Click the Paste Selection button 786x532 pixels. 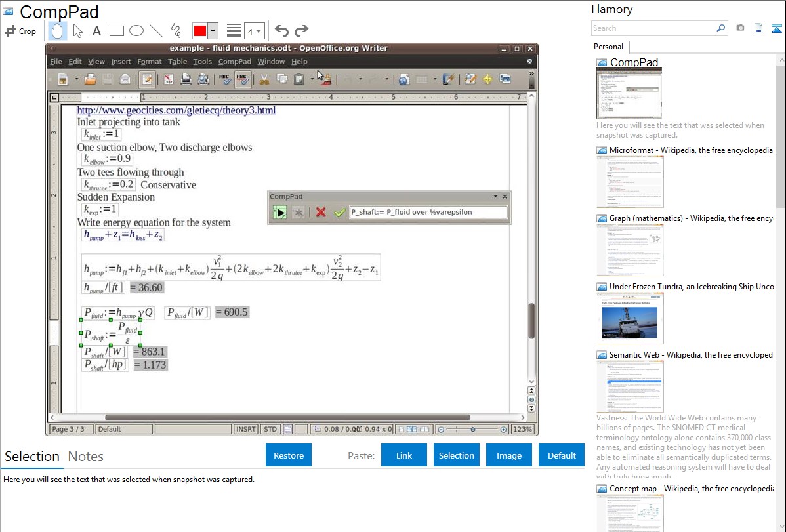coord(456,455)
